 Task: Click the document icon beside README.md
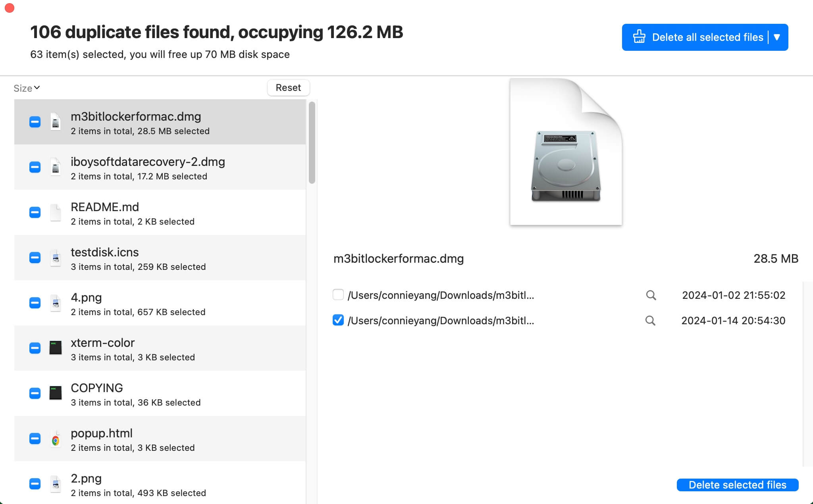click(x=56, y=212)
